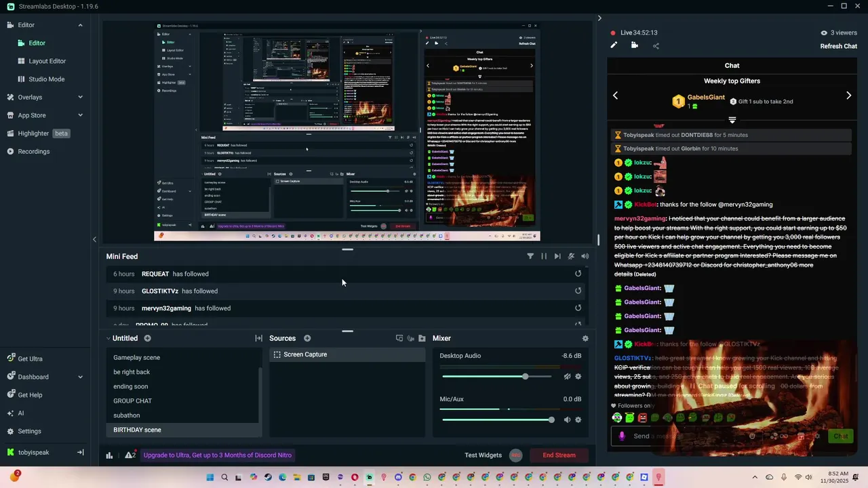Edit stream info with the pencil icon

tap(614, 45)
